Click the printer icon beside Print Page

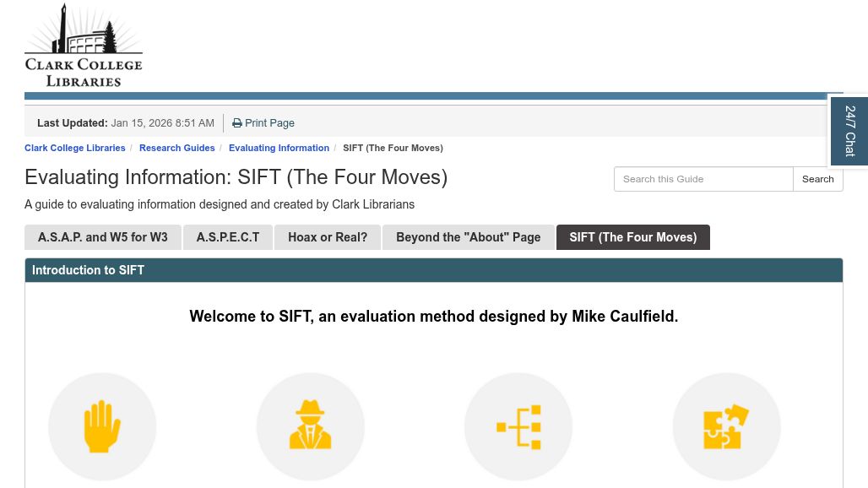tap(237, 123)
